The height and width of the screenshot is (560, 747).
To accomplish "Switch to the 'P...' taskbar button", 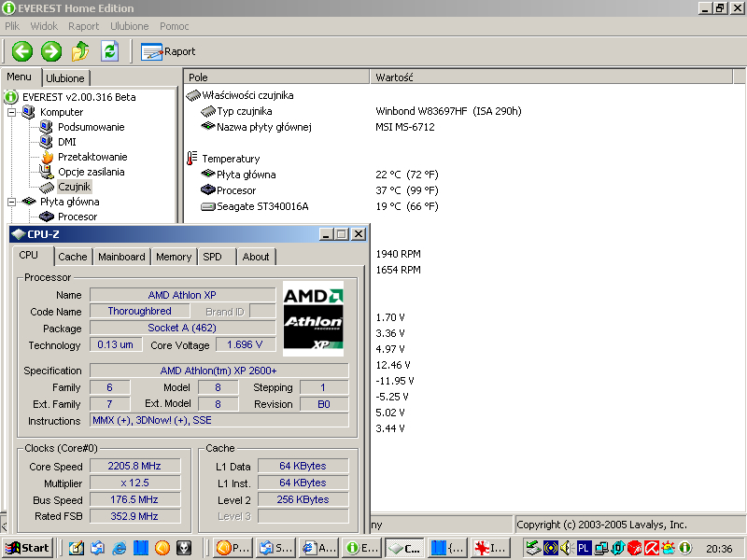I will [232, 548].
